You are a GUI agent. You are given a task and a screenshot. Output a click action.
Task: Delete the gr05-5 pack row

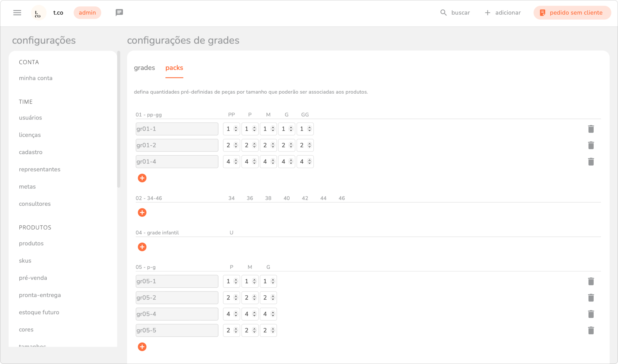(x=591, y=331)
